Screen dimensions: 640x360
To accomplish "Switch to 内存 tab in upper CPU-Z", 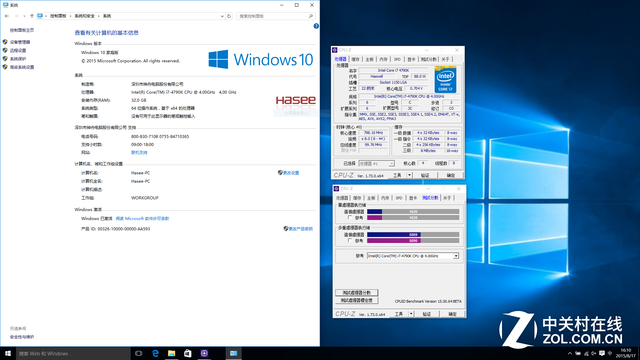I will click(383, 60).
